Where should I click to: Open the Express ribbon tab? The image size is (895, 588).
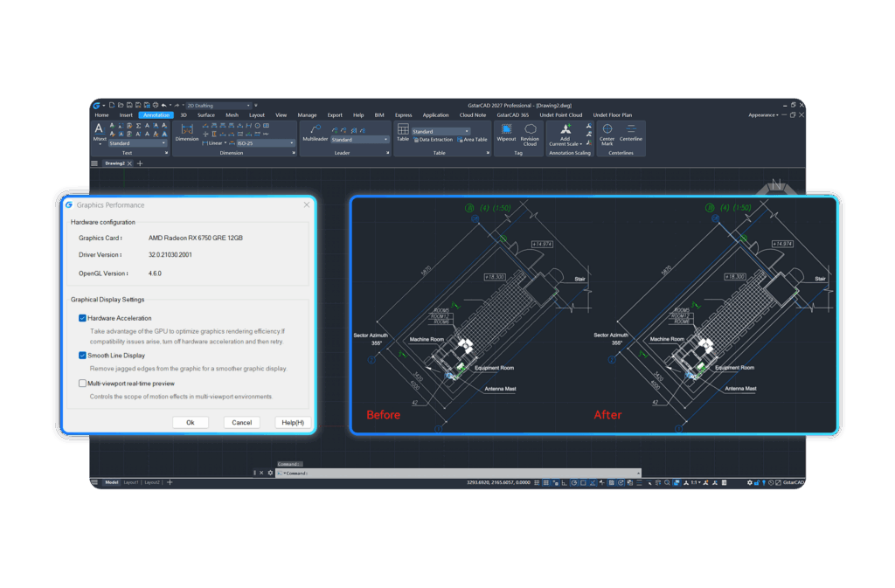pyautogui.click(x=403, y=115)
